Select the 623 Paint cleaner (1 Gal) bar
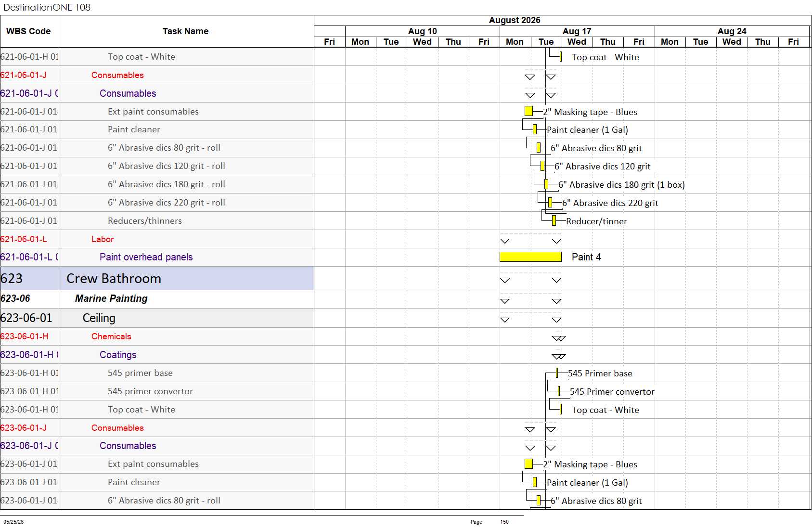 coord(535,482)
